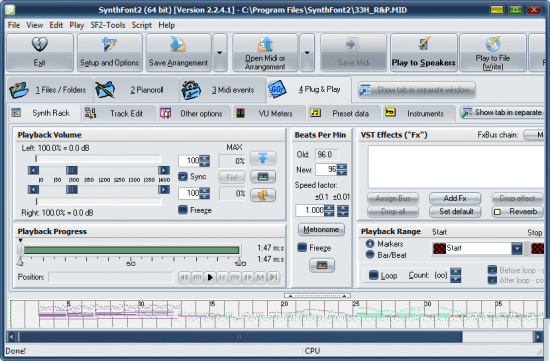Open the Track Edit subtab
This screenshot has width=550, height=361.
119,113
